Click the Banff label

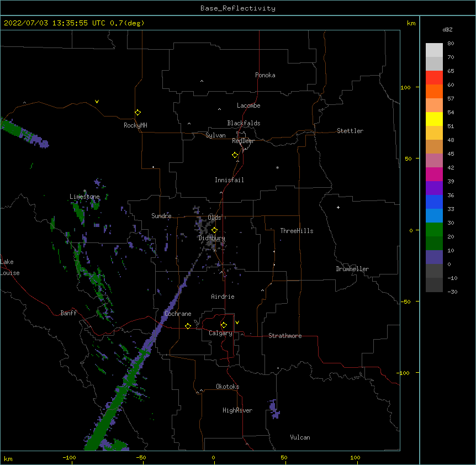68,313
